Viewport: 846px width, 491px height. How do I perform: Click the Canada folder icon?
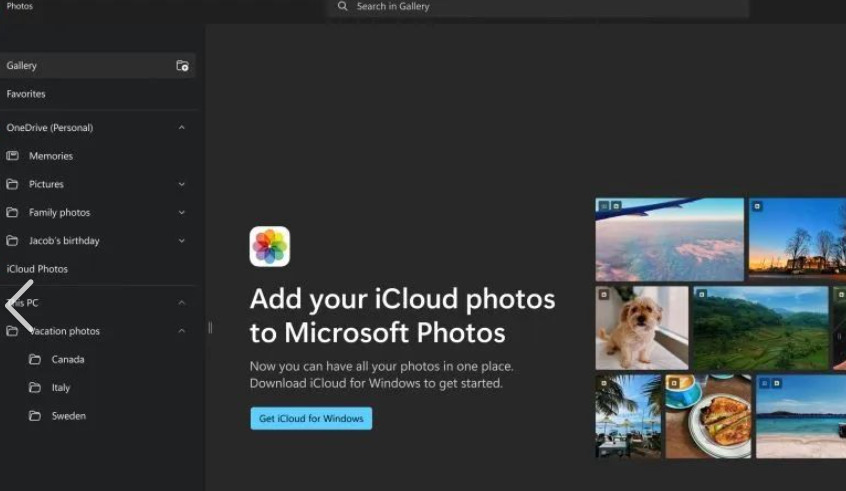[35, 359]
